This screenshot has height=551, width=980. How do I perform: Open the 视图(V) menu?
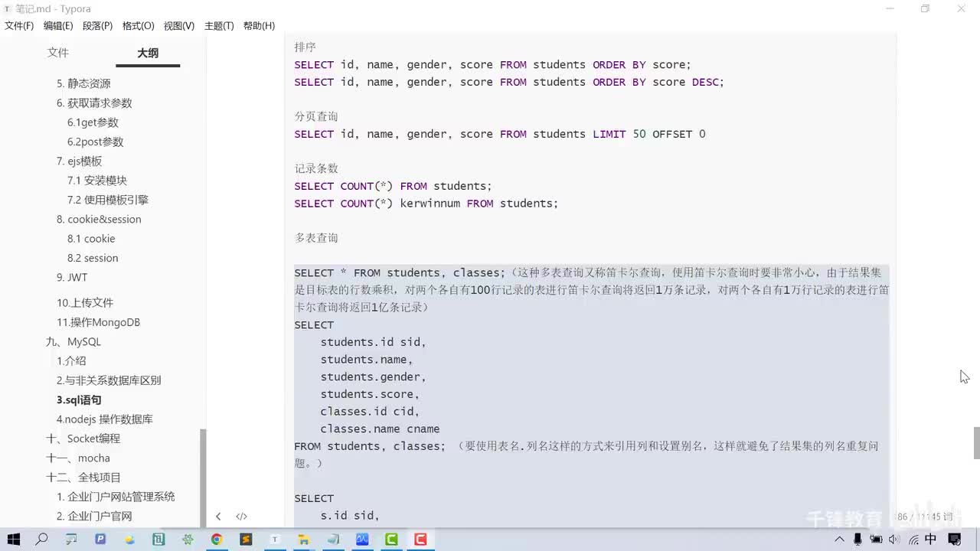tap(178, 26)
